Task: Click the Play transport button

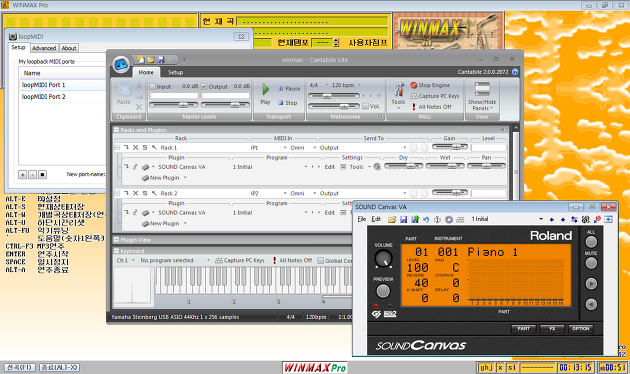Action: pyautogui.click(x=265, y=94)
